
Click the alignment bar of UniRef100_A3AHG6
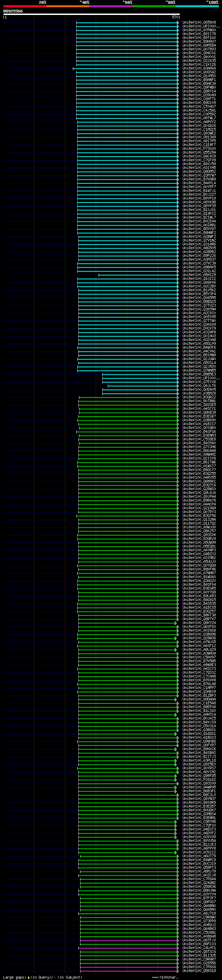click(126, 68)
